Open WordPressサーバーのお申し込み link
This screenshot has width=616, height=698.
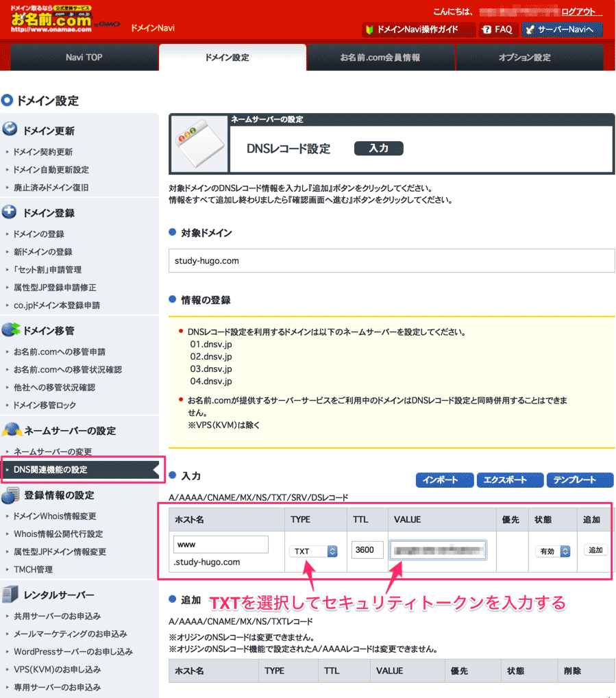click(73, 651)
